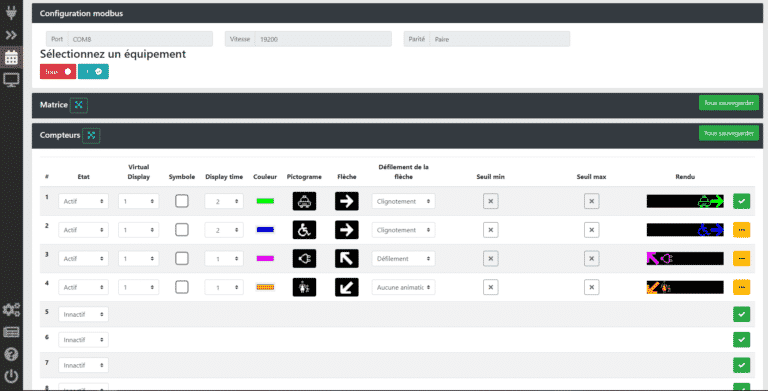Toggle row 3 Seuil max checkbox
Screen dimensions: 768x391
pyautogui.click(x=591, y=258)
